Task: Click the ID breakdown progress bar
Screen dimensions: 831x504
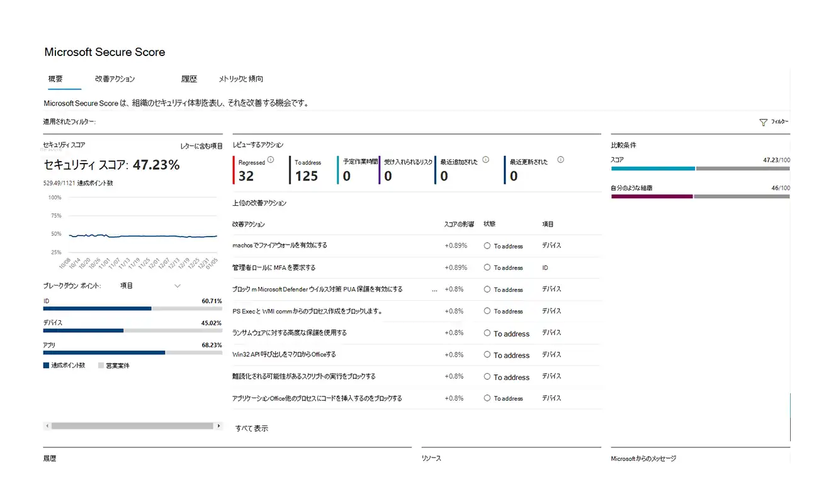Action: 132,308
